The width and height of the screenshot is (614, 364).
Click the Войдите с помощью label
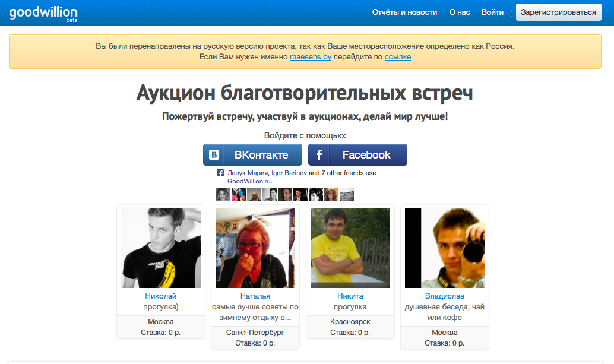(x=305, y=136)
